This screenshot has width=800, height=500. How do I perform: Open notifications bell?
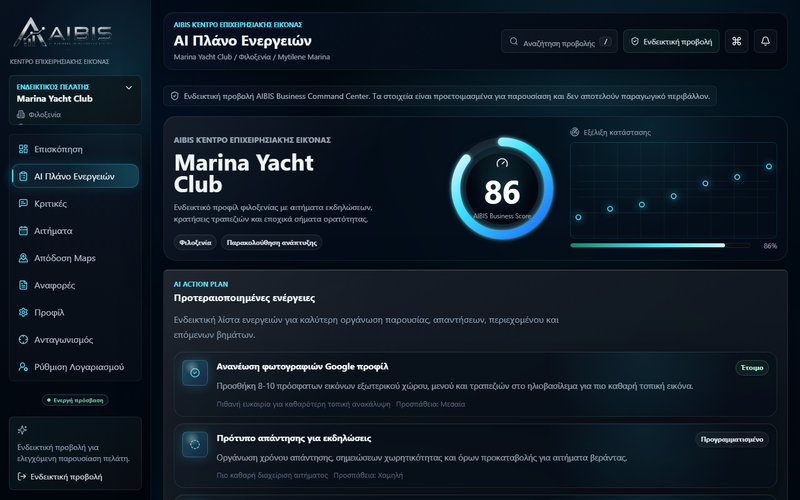(x=765, y=41)
